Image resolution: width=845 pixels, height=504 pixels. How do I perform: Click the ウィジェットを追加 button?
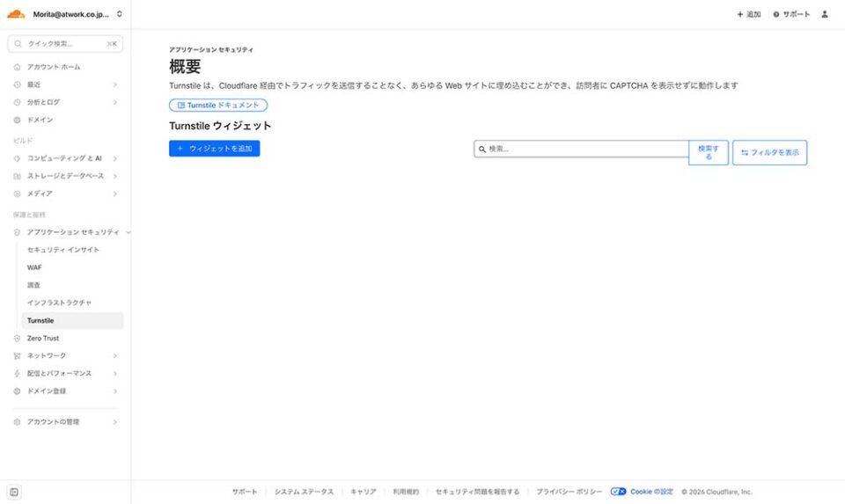[214, 149]
